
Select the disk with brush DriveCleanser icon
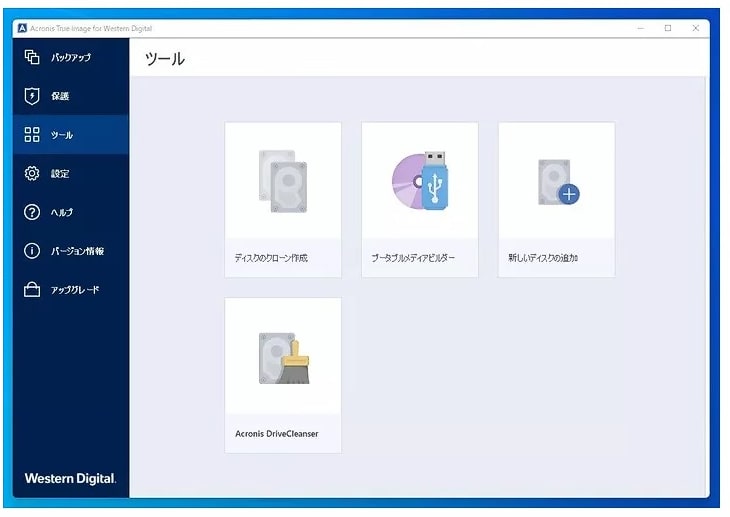(283, 357)
